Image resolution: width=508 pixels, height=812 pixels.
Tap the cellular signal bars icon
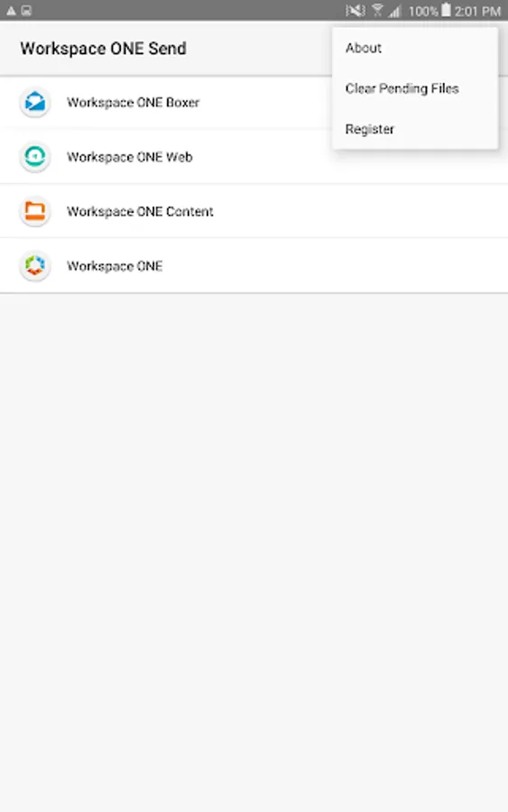(x=395, y=11)
